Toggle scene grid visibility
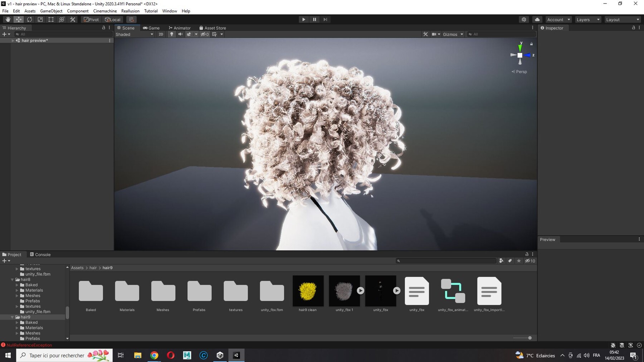The height and width of the screenshot is (362, 644). pos(215,34)
